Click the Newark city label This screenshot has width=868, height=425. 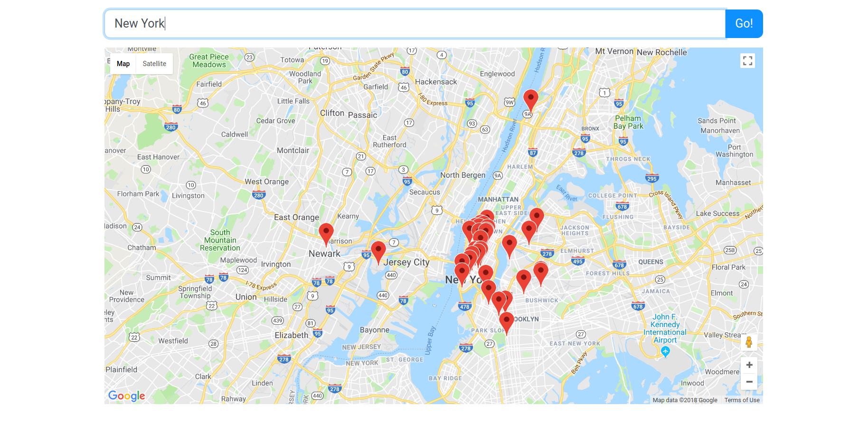pyautogui.click(x=324, y=254)
